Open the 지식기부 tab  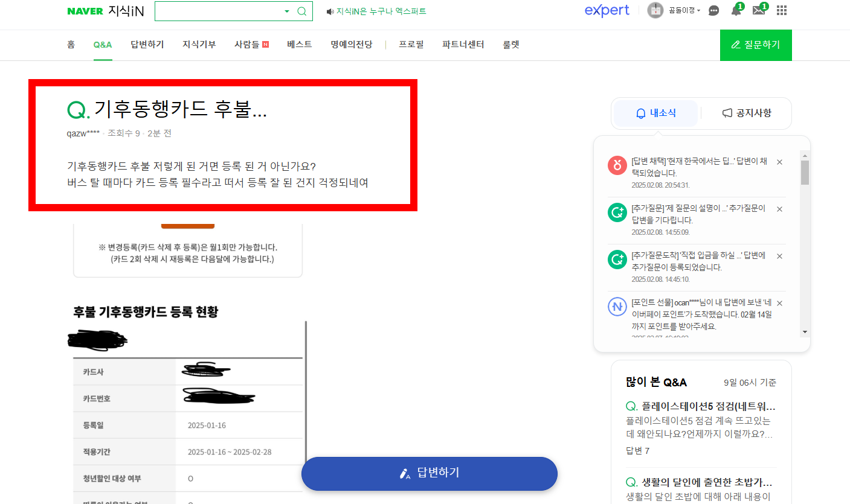tap(199, 45)
